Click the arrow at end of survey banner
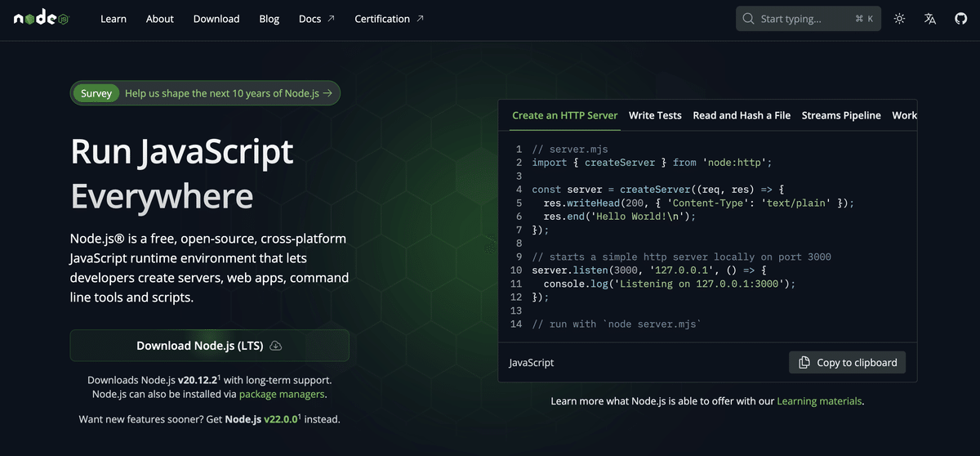This screenshot has width=980, height=456. point(327,93)
